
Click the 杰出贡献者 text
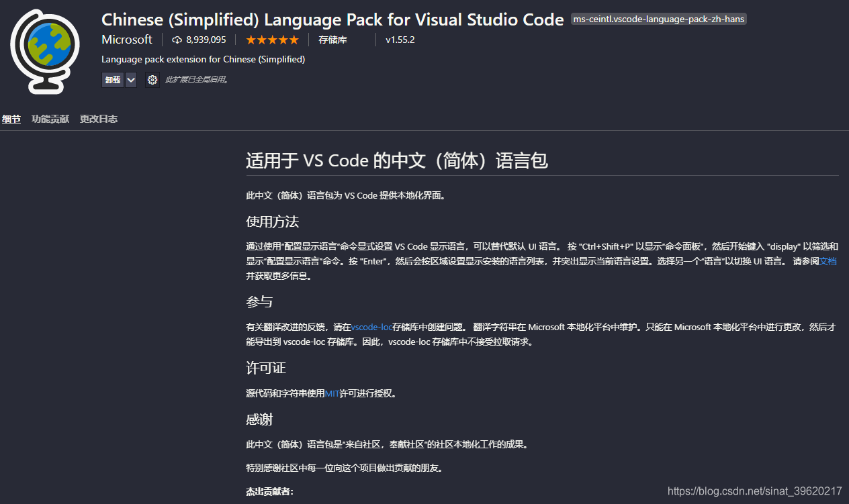[270, 492]
